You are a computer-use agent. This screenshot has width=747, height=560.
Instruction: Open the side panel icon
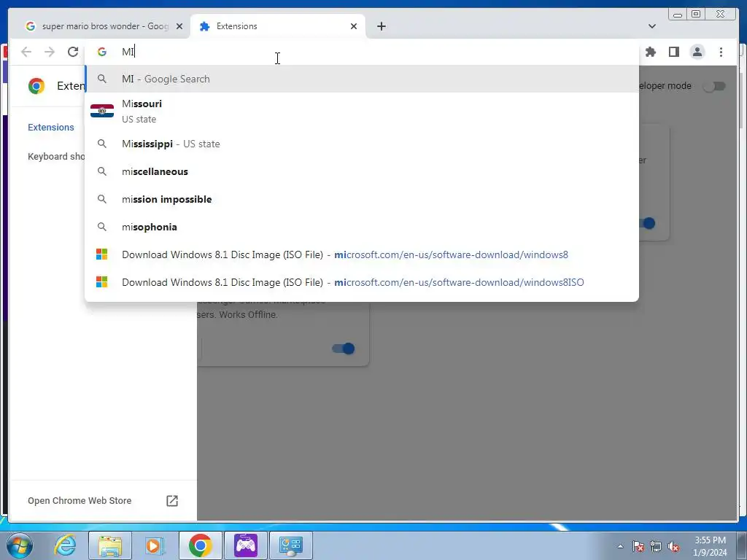(673, 52)
